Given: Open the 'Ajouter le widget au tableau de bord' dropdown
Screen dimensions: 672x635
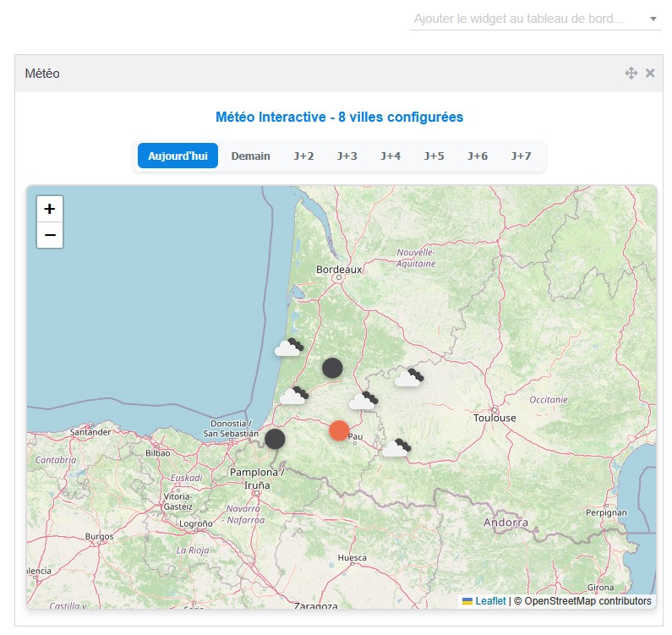Looking at the screenshot, I should click(535, 19).
